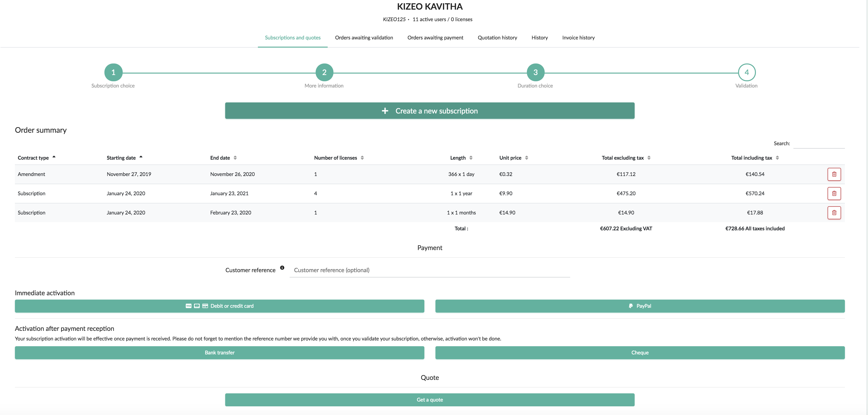The width and height of the screenshot is (868, 415).
Task: Sort by End date arrows
Action: pyautogui.click(x=235, y=158)
